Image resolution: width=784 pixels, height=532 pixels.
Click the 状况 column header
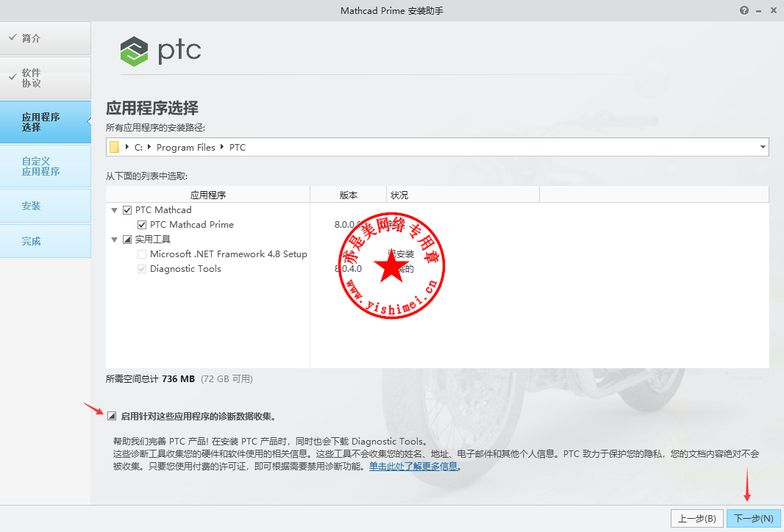(x=463, y=195)
